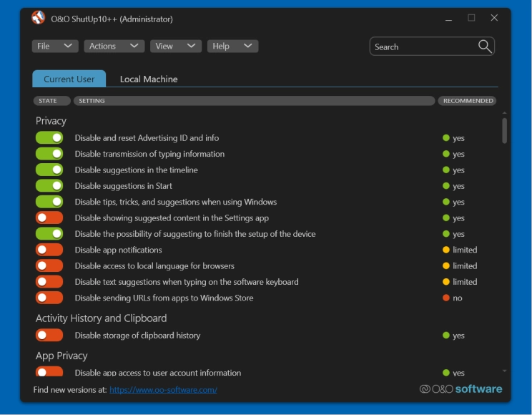
Task: Click 'Disable transmission of typing information' text
Action: point(149,154)
